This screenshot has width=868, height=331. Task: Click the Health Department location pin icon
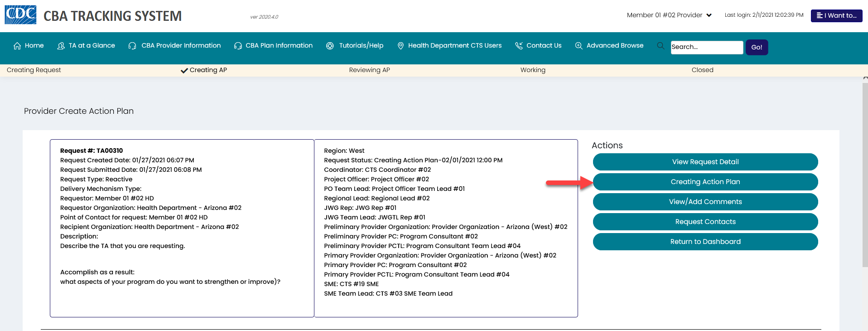pos(400,46)
